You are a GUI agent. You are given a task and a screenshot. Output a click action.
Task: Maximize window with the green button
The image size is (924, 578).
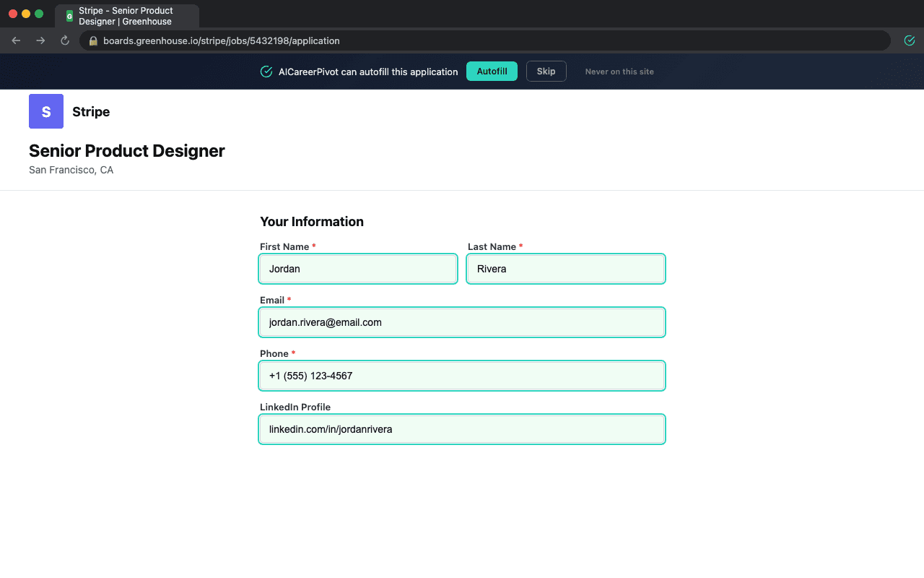pos(39,14)
